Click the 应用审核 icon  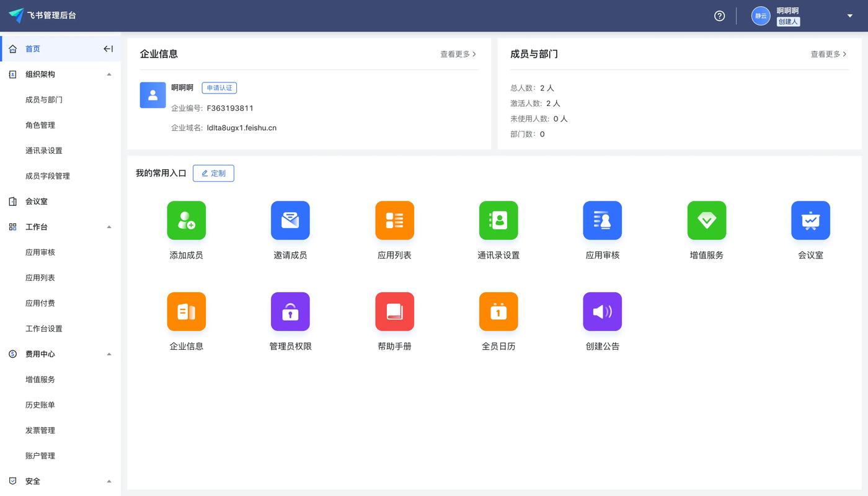pos(602,220)
